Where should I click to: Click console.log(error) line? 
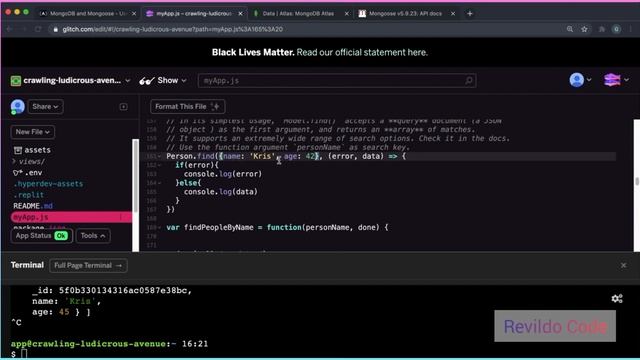tap(223, 174)
